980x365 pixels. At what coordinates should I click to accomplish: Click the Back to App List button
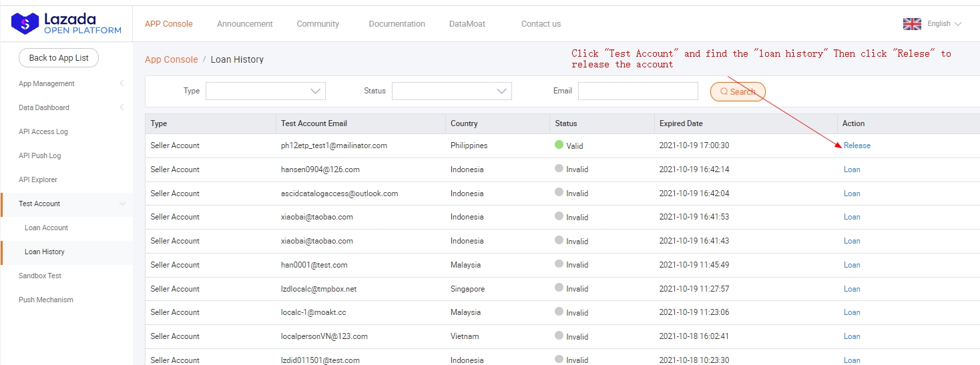click(x=59, y=58)
